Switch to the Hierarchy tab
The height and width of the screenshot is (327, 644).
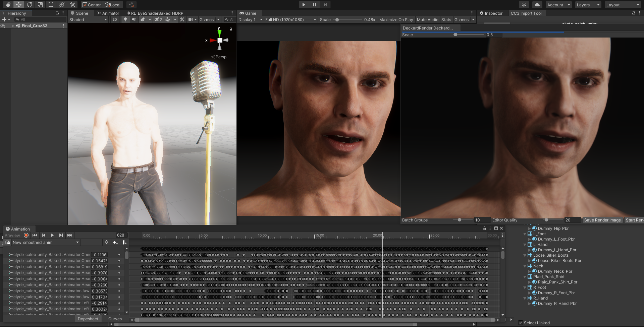pos(16,13)
